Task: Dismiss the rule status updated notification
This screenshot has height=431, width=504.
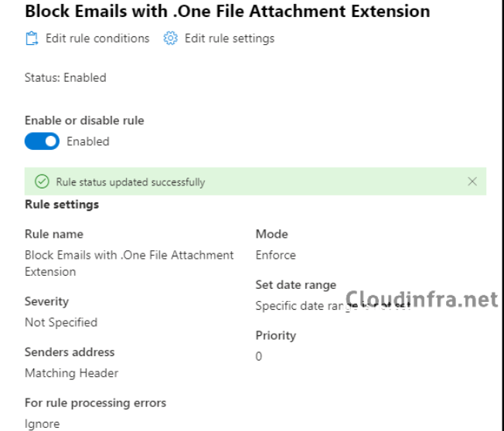Action: tap(472, 182)
